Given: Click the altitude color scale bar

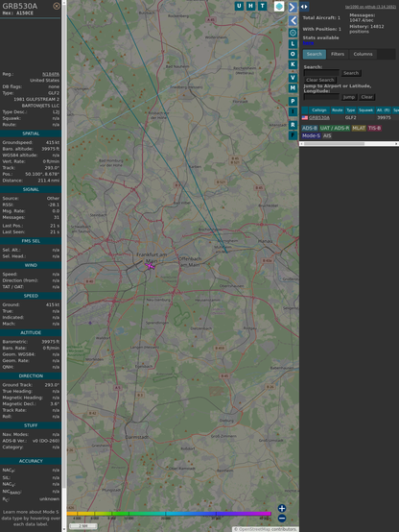Looking at the screenshot, I should [x=169, y=514].
